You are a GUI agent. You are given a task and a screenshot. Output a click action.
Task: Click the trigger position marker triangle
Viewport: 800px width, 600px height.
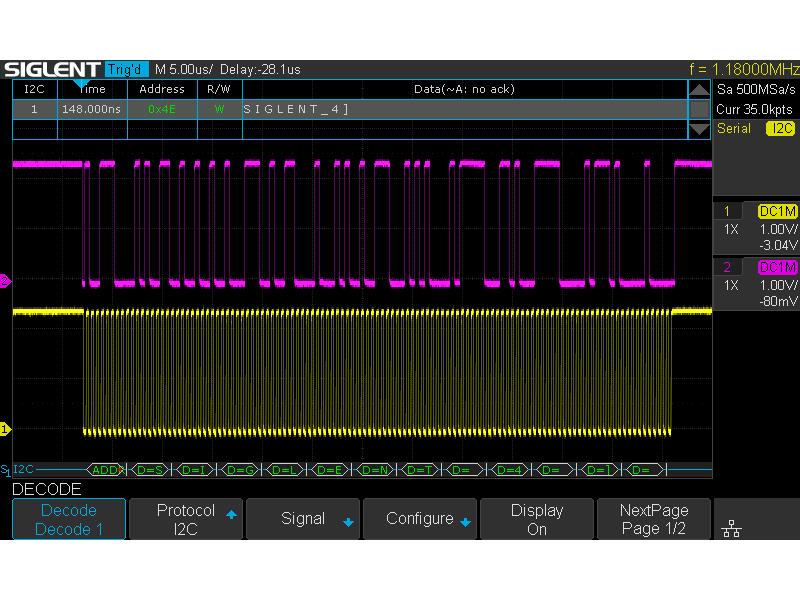click(x=81, y=83)
